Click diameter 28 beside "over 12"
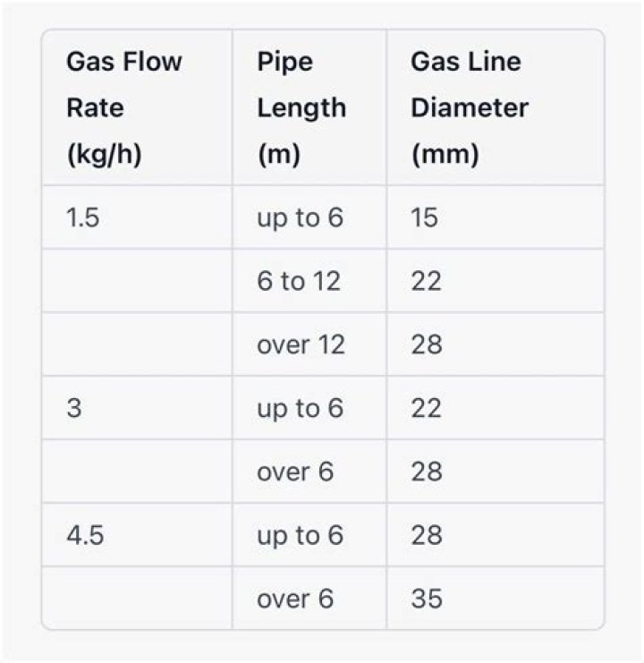The image size is (644, 663). (x=427, y=344)
